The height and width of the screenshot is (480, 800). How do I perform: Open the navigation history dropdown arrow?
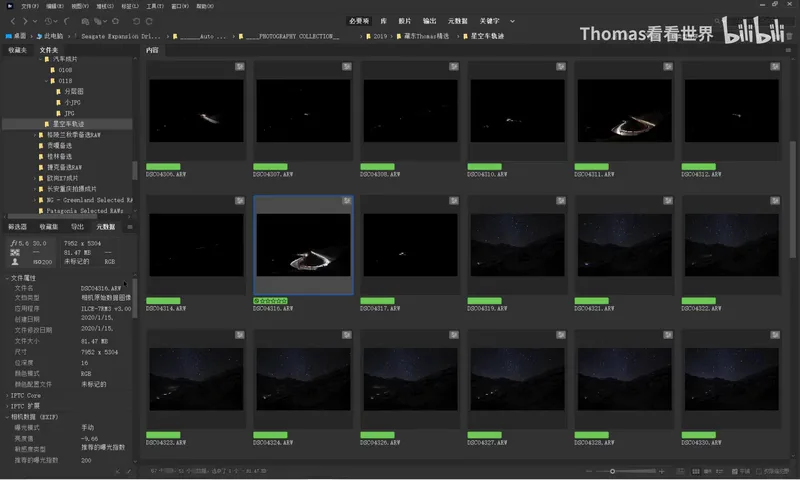point(35,21)
